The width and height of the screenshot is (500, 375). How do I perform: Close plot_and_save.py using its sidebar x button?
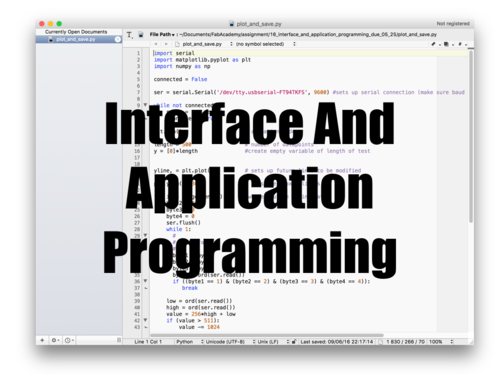click(x=117, y=39)
